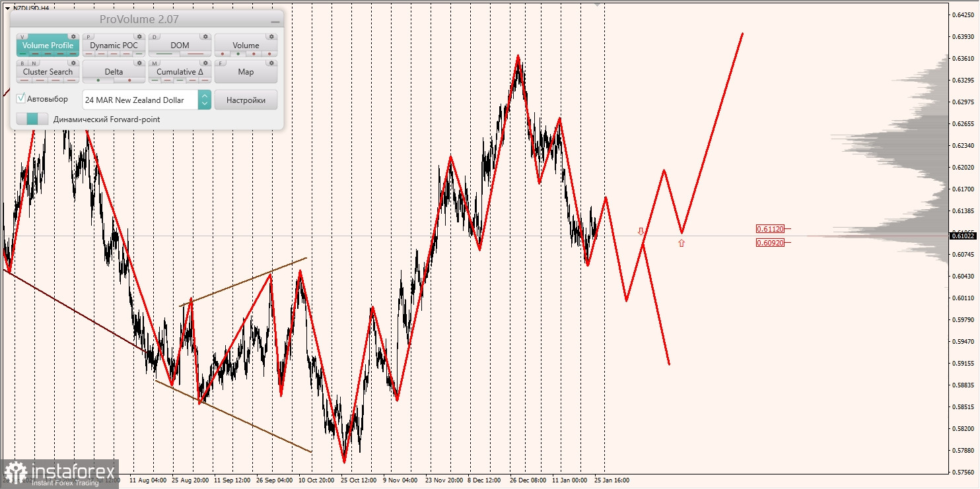Screen dimensions: 980x489
Task: Open the contract dropdown stepper arrows
Action: click(205, 100)
